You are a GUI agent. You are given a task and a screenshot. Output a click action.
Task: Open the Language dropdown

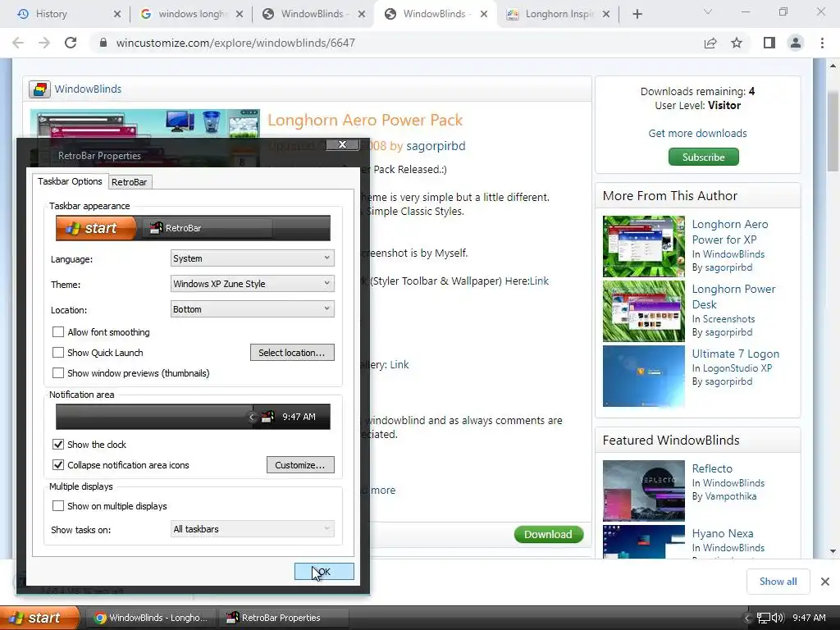(253, 258)
